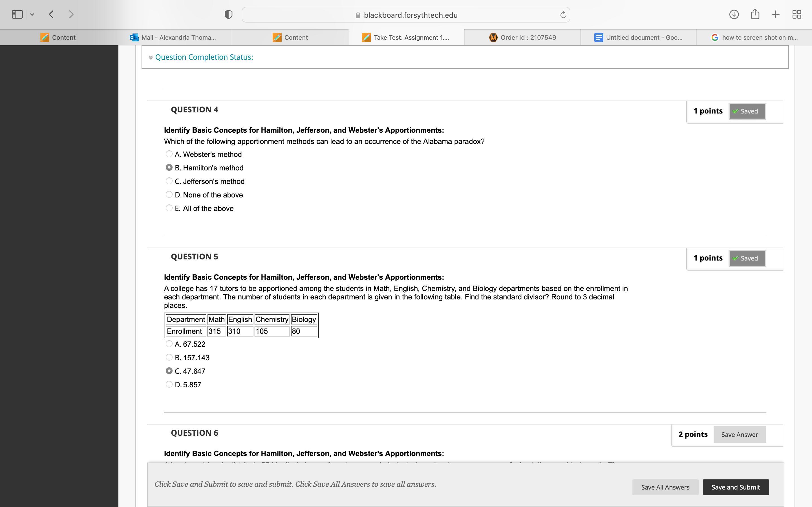812x507 pixels.
Task: Select A. Webster's method radio button
Action: [x=169, y=154]
